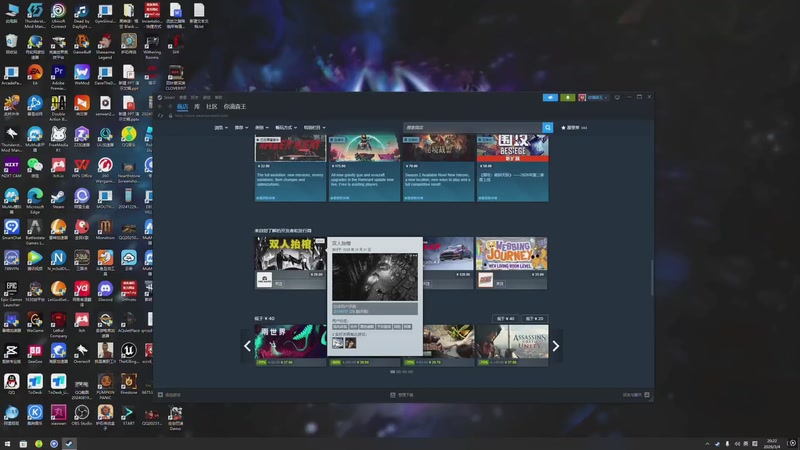Expand the fourth store nav dropdown next to the third
This screenshot has width=800, height=450.
(x=286, y=128)
